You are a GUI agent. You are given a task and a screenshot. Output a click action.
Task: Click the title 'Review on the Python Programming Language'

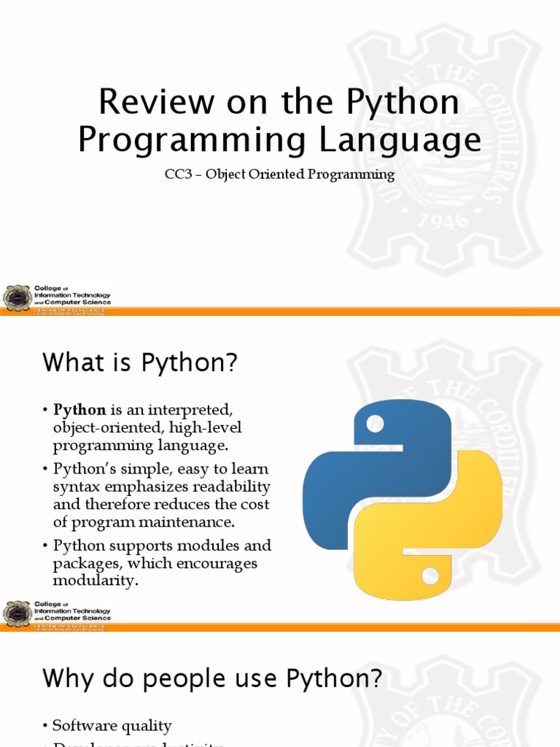[279, 120]
